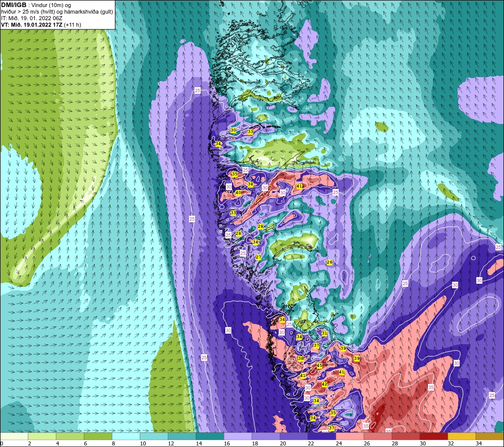
Task: Click the 'IT: Mið. 19. 01. 2022 06Z' line
Action: click(31, 18)
